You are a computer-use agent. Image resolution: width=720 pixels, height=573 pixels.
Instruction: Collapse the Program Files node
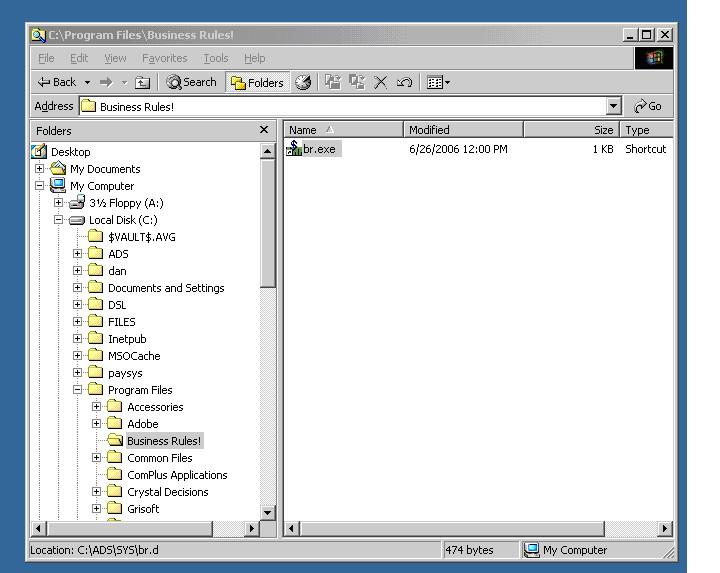point(78,389)
